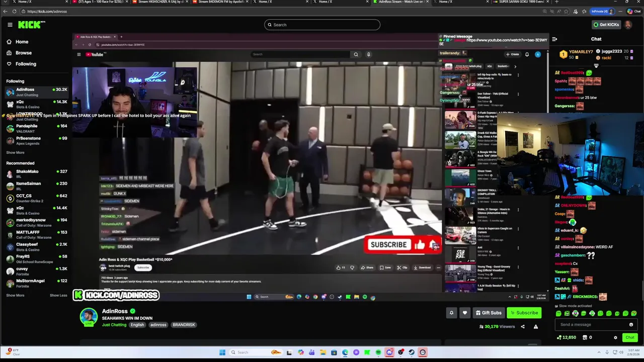This screenshot has width=644, height=362.
Task: Toggle notification bell for AdinRoss
Action: click(451, 313)
